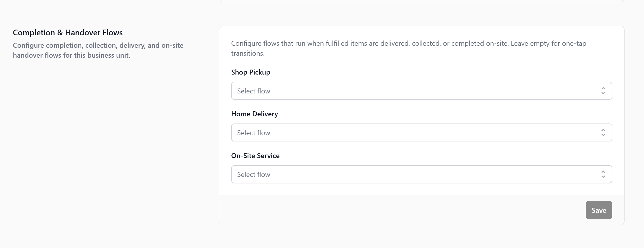This screenshot has height=248, width=644.
Task: Open the On-Site Service flow dropdown
Action: click(421, 174)
